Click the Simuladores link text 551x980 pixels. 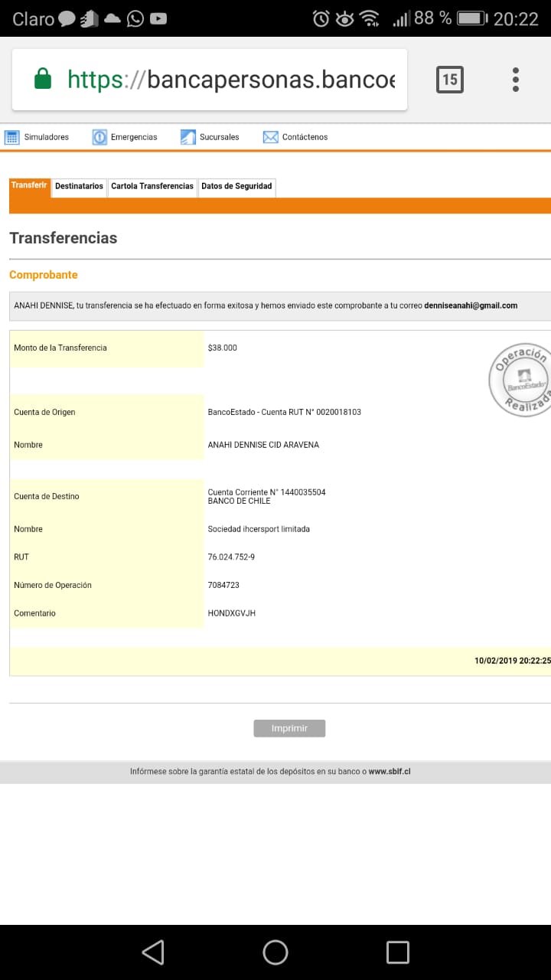47,137
